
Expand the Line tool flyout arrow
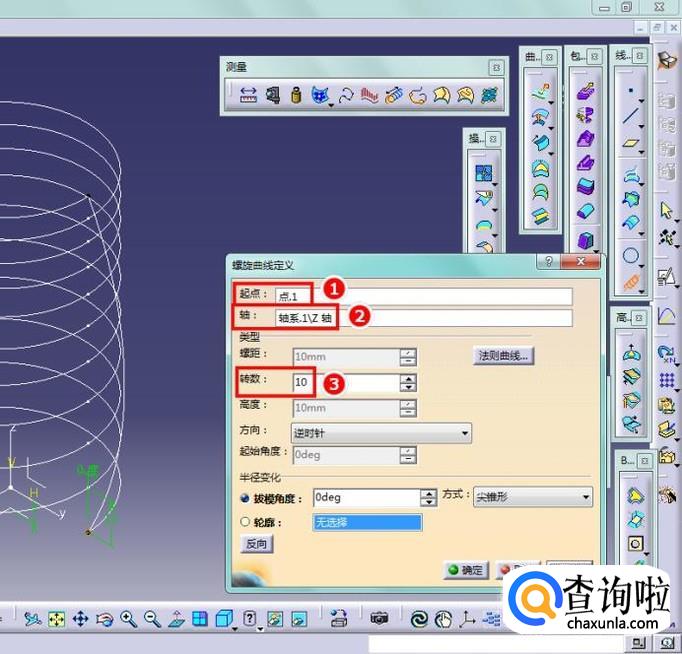pos(642,127)
